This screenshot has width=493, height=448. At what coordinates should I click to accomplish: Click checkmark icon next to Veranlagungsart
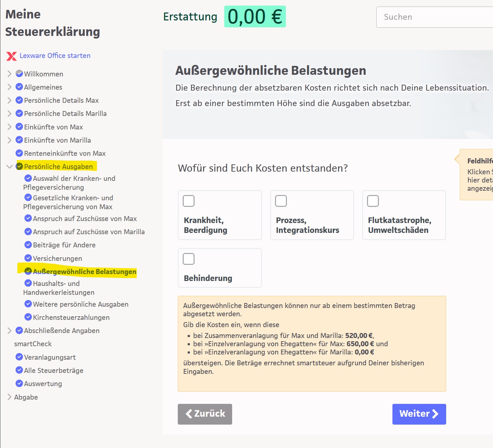[19, 357]
